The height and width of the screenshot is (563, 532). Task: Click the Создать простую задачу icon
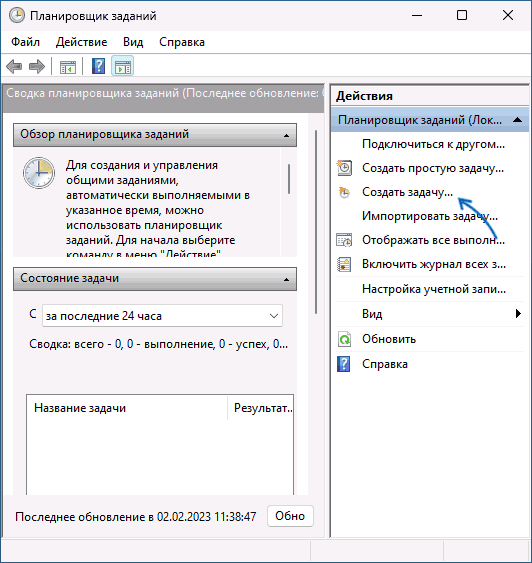coord(344,168)
